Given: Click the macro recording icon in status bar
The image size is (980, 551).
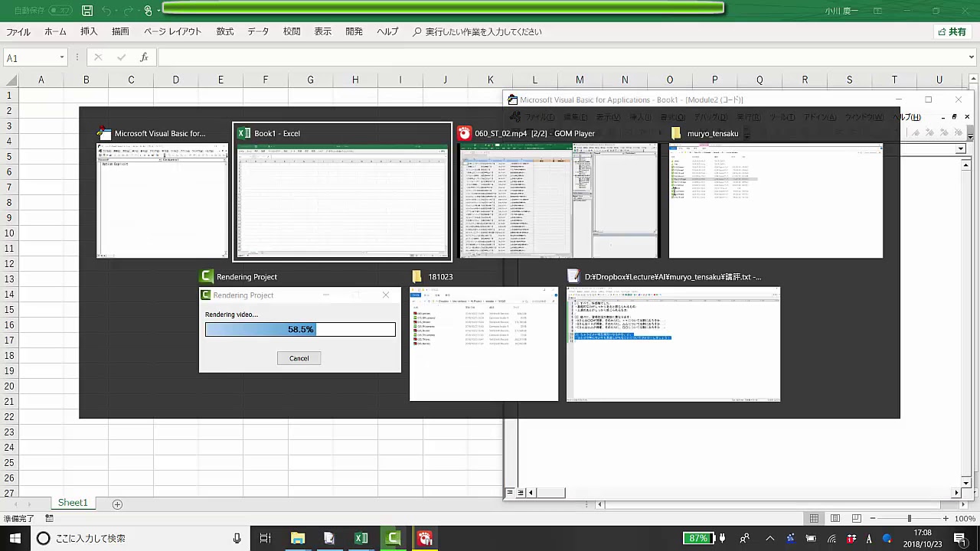Looking at the screenshot, I should tap(49, 519).
